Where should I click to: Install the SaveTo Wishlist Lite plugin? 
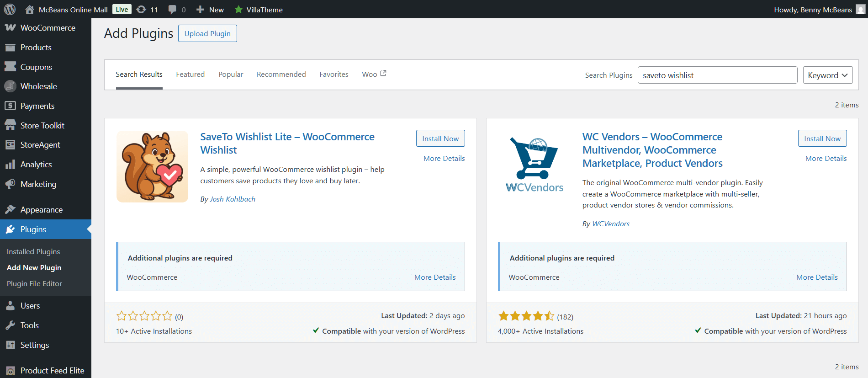440,138
